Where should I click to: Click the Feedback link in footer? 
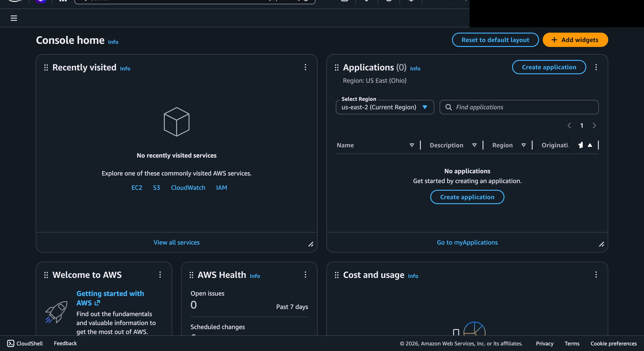65,343
